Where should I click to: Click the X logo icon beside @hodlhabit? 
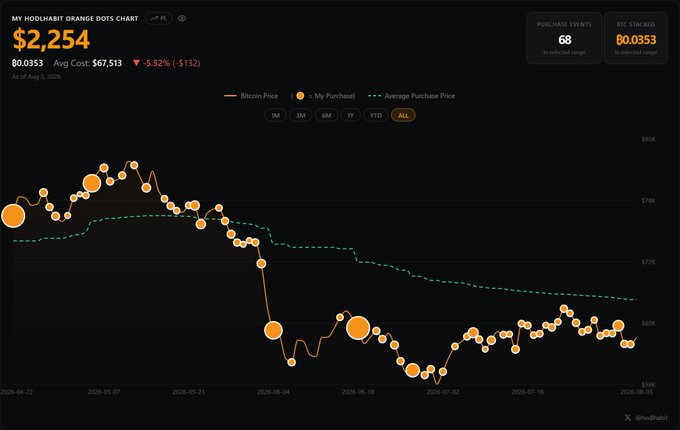pos(628,417)
